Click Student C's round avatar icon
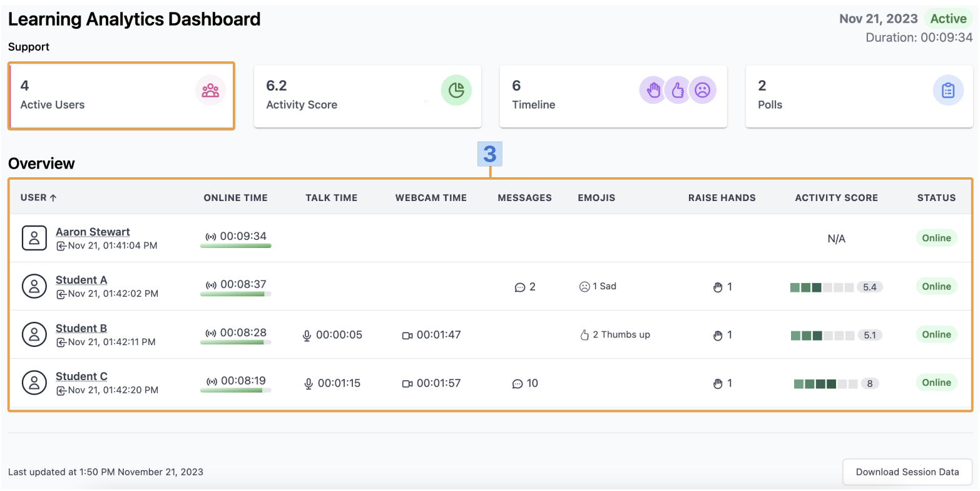The height and width of the screenshot is (491, 980). 34,383
